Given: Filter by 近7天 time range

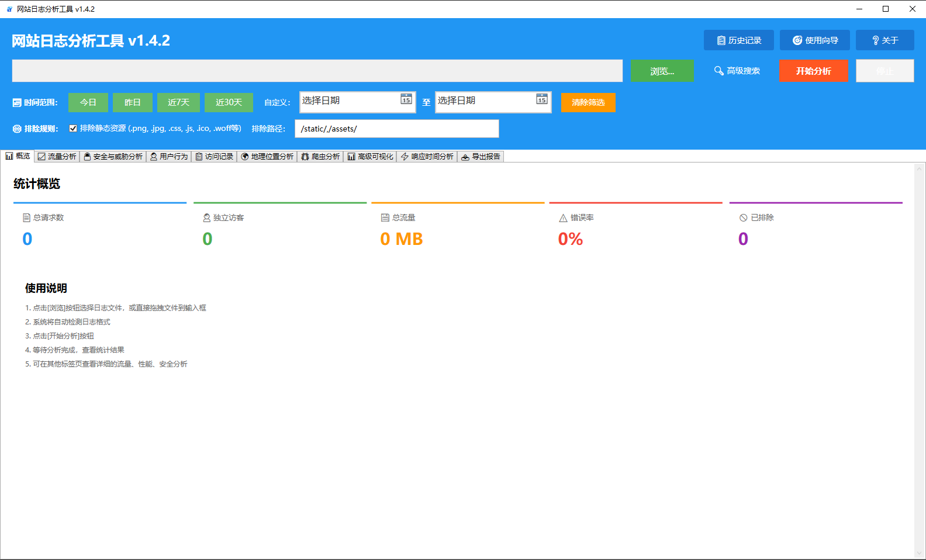Looking at the screenshot, I should (x=178, y=102).
